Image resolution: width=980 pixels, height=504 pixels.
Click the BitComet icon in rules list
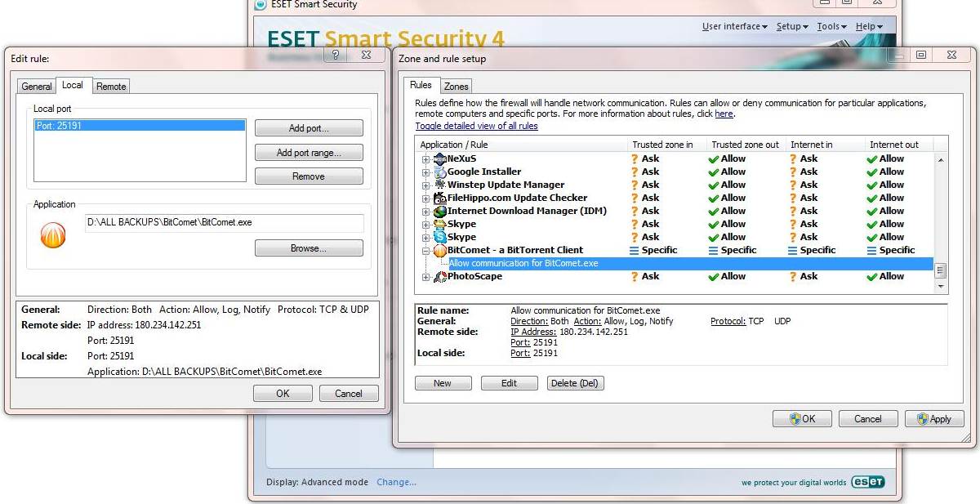(440, 250)
